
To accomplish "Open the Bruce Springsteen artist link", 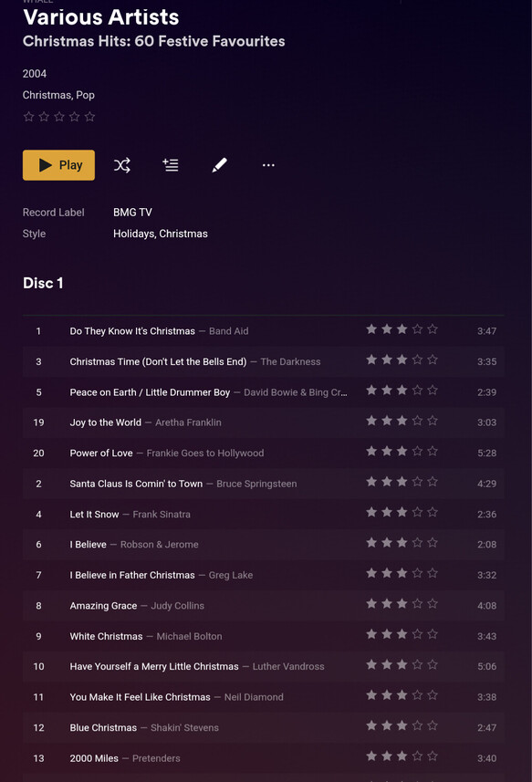I will pos(256,484).
